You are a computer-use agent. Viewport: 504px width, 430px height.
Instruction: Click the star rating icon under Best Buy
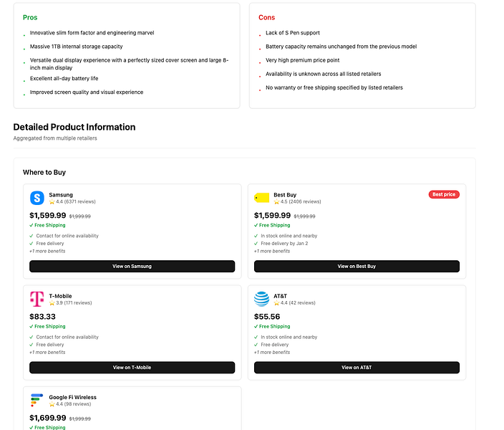(x=276, y=202)
